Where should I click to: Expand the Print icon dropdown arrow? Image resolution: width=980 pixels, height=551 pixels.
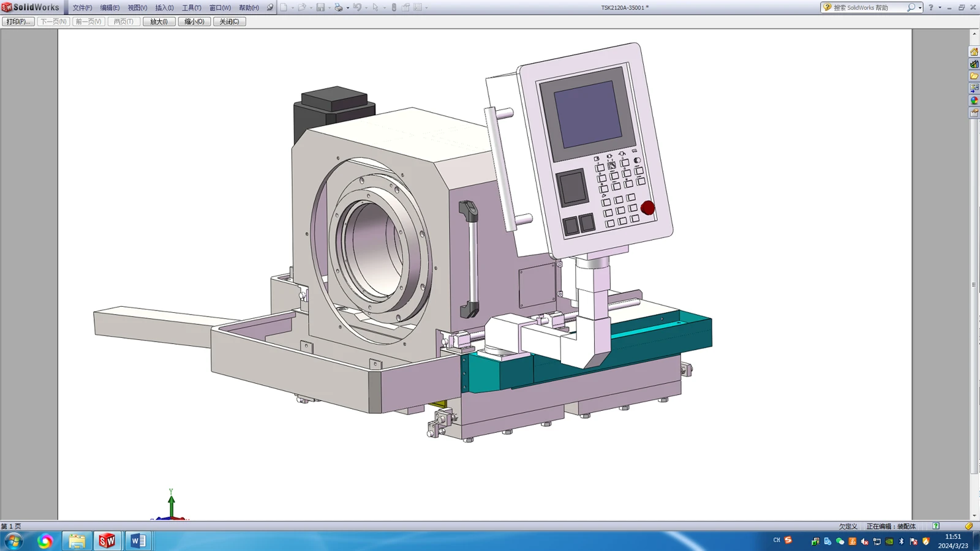point(347,8)
